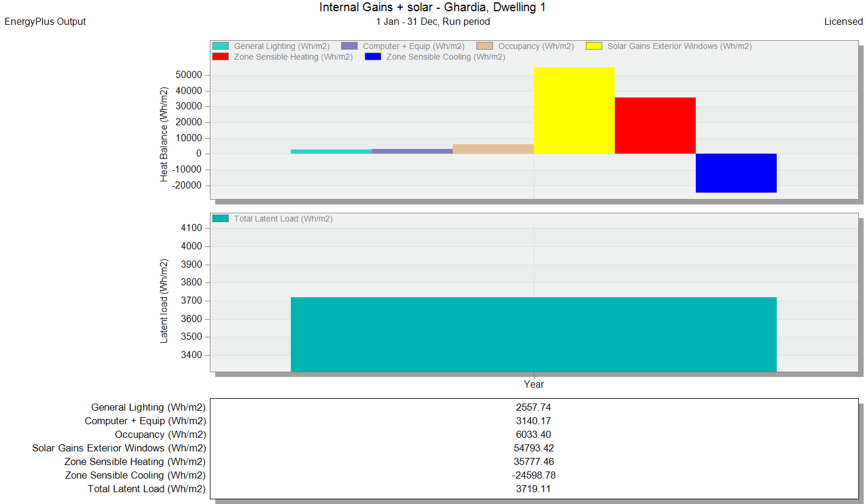Viewport: 866px width, 504px height.
Task: Select the red Zone Sensible Heating bar
Action: pyautogui.click(x=656, y=126)
